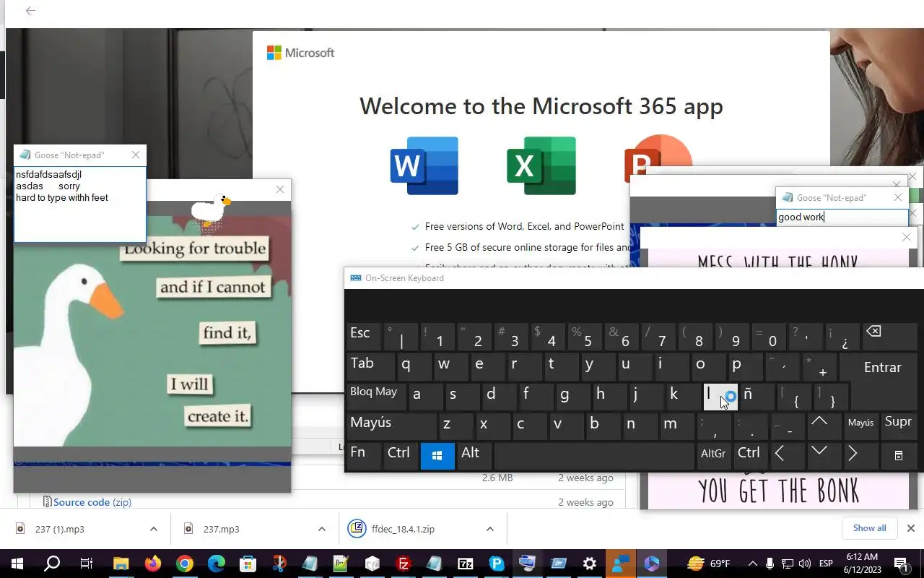Toggle the Fn key on On-Screen Keyboard
The image size is (924, 578).
point(363,456)
